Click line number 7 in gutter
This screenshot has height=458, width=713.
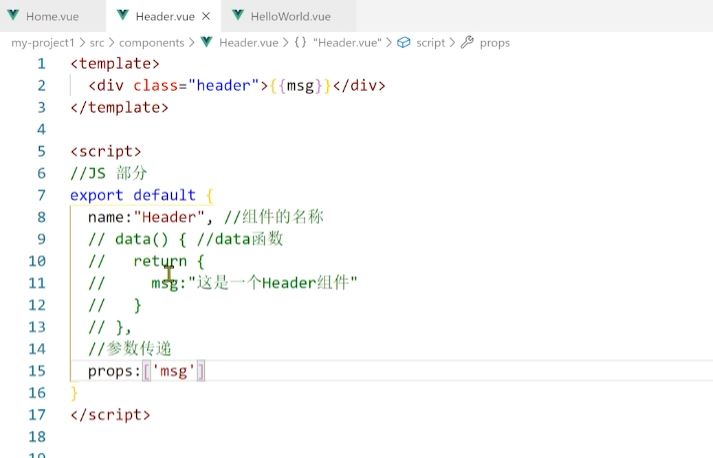point(41,195)
